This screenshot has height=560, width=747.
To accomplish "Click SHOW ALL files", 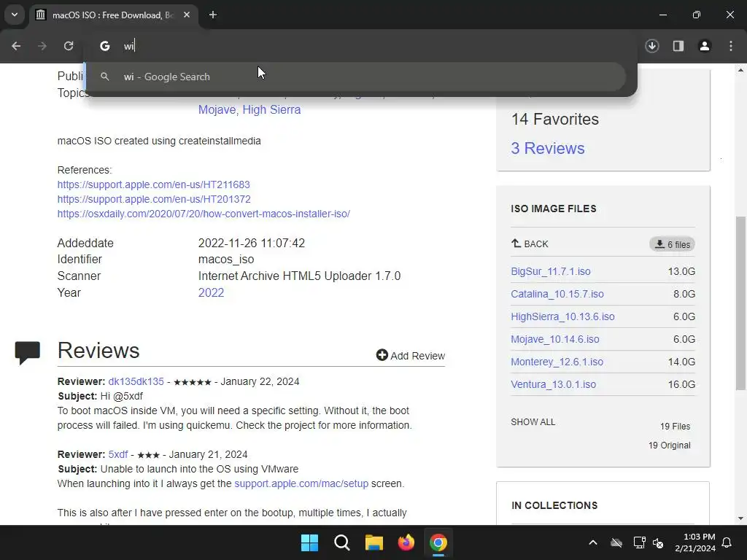I will [533, 422].
